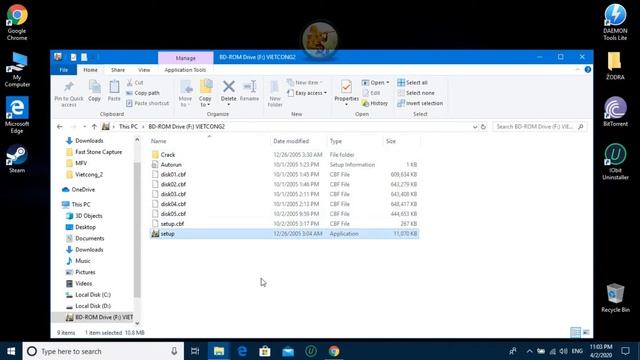640x360 pixels.
Task: Select the Autorun file
Action: click(171, 165)
